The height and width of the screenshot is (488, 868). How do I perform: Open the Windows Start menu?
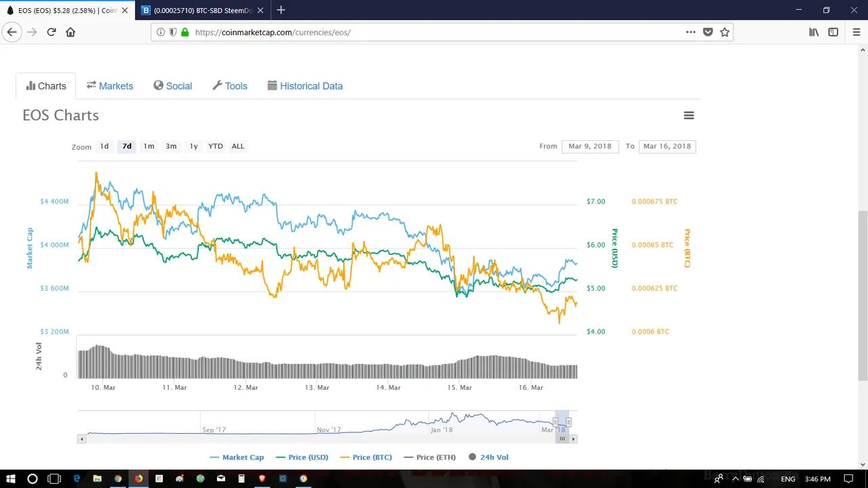11,479
